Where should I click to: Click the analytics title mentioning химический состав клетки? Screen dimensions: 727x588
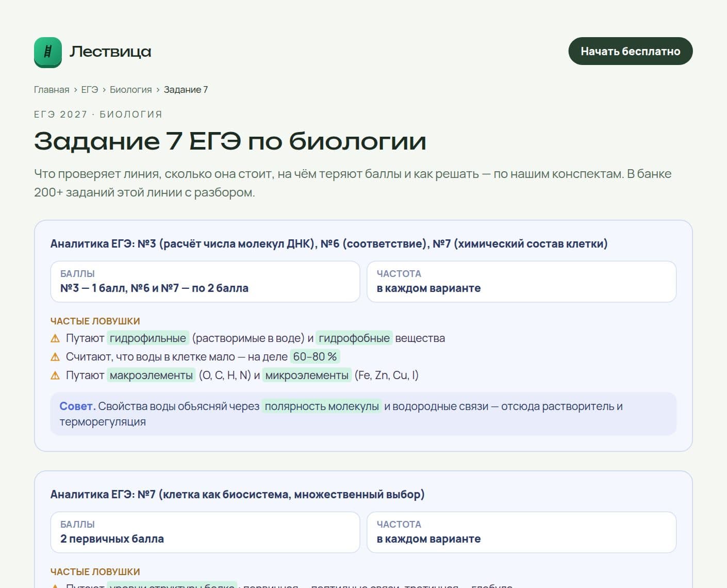pyautogui.click(x=329, y=243)
